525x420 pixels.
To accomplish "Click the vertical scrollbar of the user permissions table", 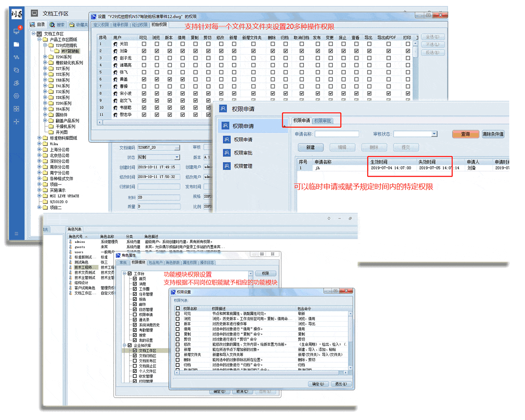I will click(x=415, y=71).
